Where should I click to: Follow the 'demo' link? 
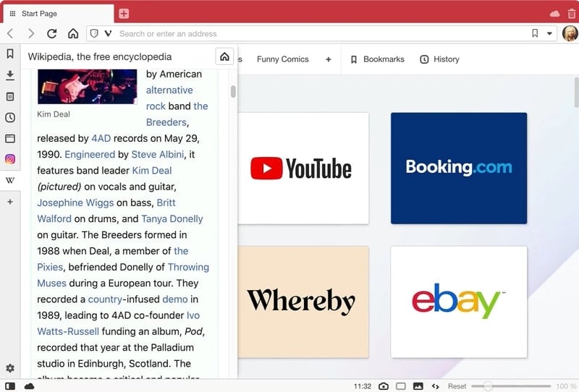pos(175,299)
